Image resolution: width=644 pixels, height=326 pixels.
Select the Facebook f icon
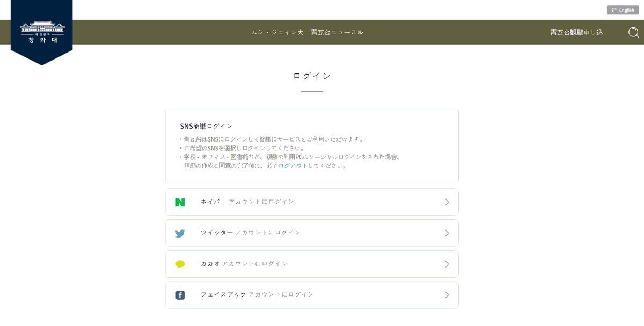tap(180, 294)
